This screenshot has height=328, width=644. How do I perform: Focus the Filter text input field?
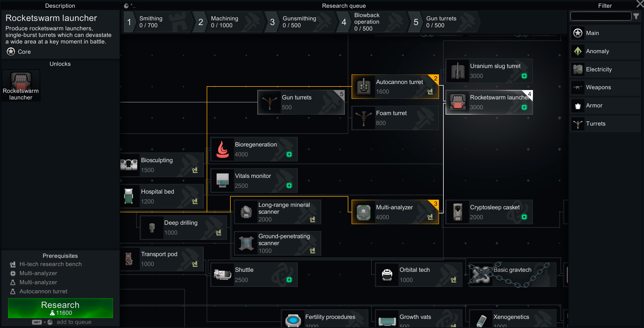tap(601, 16)
